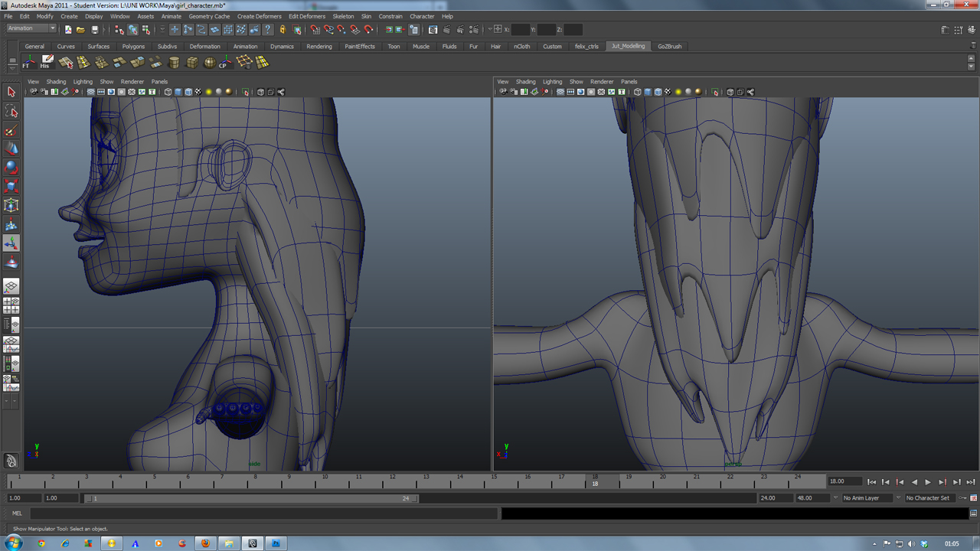
Task: Choose the Paint Selection tool
Action: click(x=11, y=131)
